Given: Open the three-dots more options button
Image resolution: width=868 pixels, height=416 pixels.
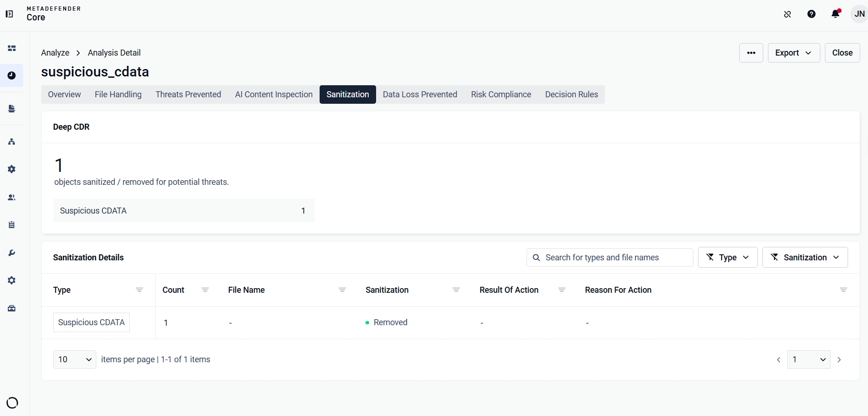Looking at the screenshot, I should [x=751, y=53].
